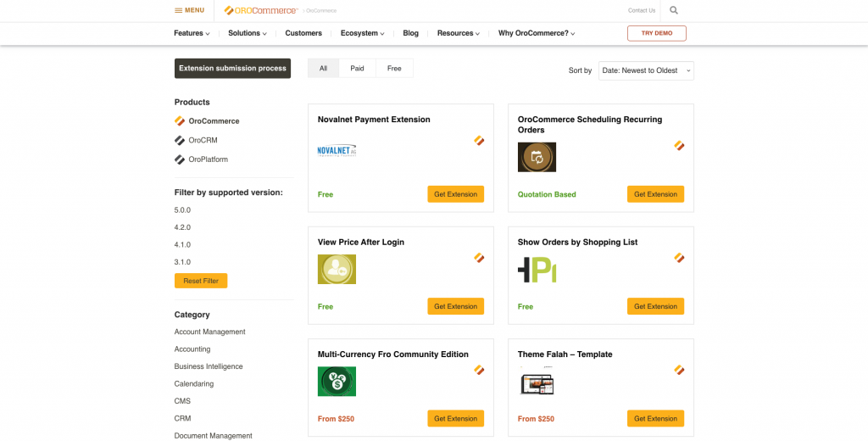Click the Reset Filter button
Image resolution: width=868 pixels, height=441 pixels.
(x=201, y=281)
